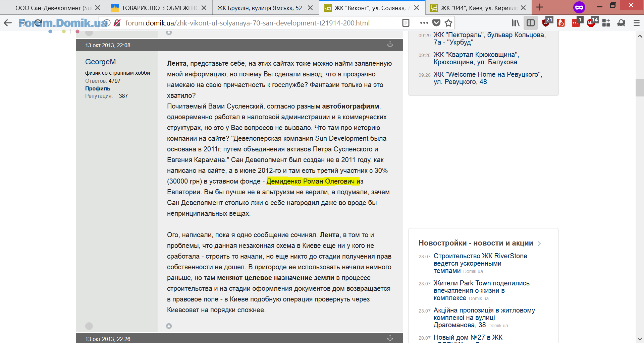Click scrollbar up arrow at the top

point(640,36)
